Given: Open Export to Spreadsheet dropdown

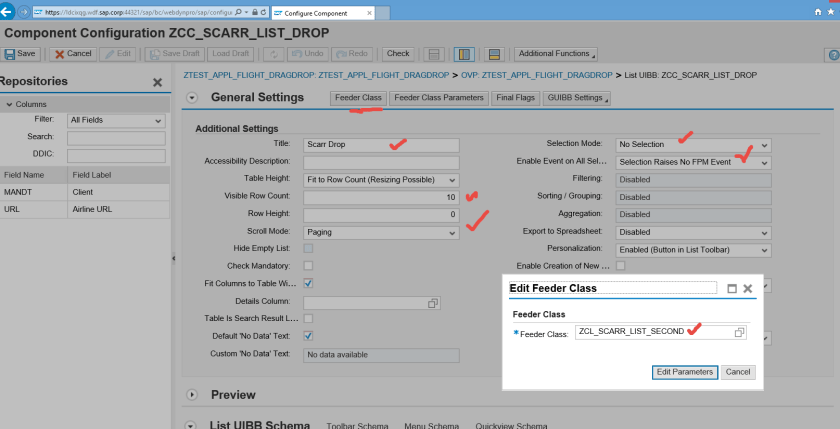Looking at the screenshot, I should click(693, 232).
